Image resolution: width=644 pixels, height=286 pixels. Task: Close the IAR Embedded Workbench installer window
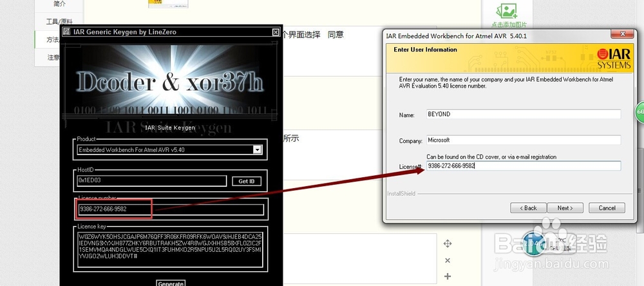tap(623, 33)
